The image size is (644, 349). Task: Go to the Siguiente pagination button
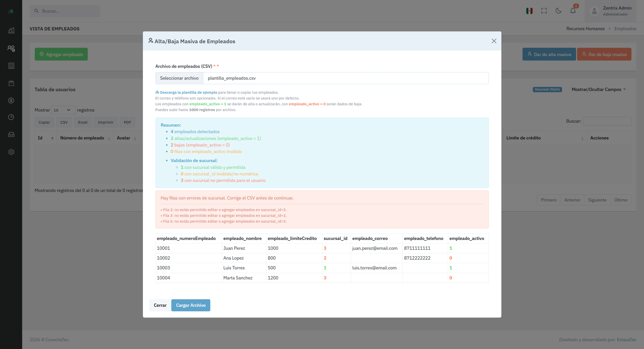point(597,200)
